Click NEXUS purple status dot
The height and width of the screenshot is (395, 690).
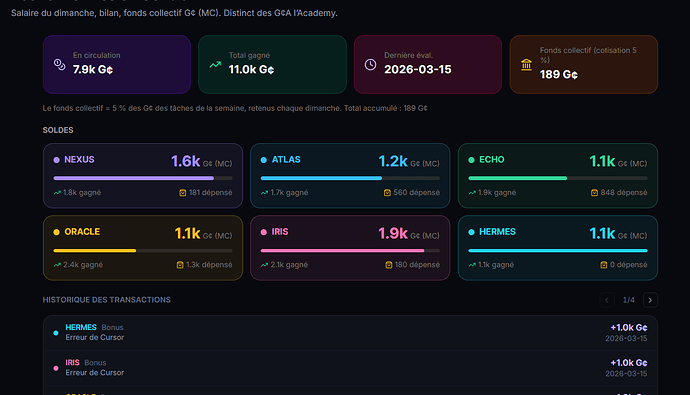pyautogui.click(x=56, y=160)
